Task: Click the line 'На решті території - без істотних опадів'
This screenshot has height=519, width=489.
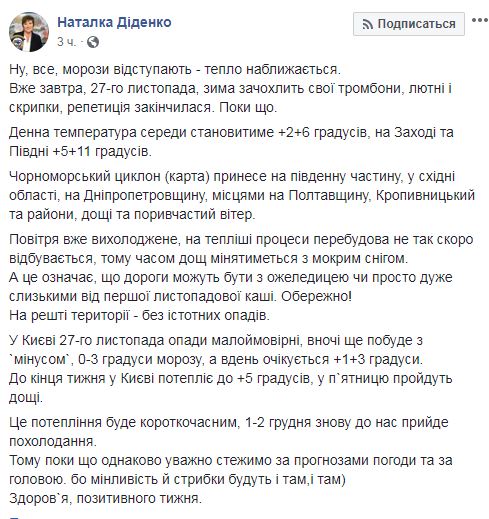Action: 139,315
